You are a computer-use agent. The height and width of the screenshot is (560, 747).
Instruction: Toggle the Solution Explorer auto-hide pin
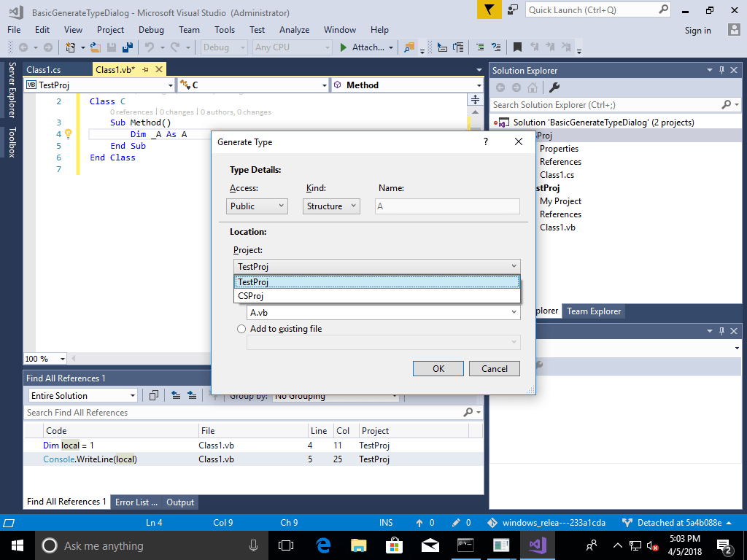coord(721,70)
